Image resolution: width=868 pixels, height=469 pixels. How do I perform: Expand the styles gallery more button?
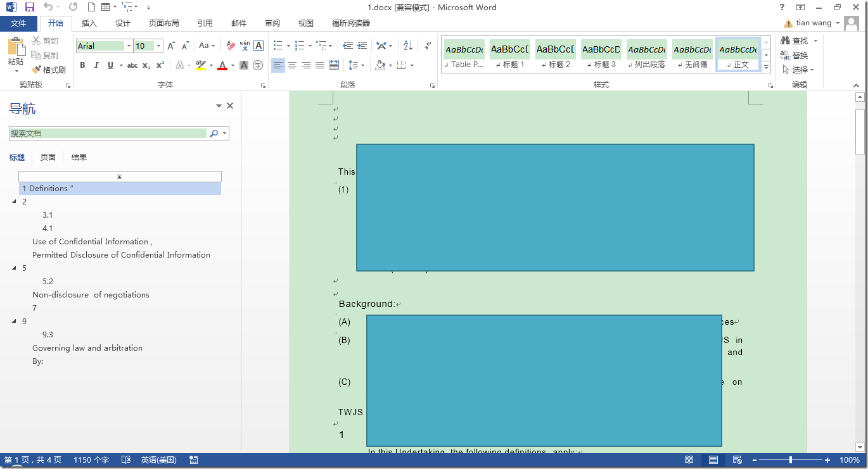point(766,67)
